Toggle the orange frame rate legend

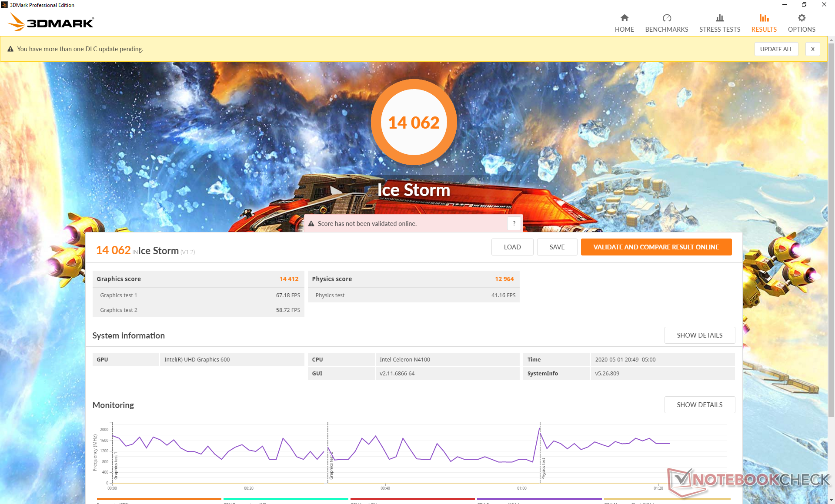159,499
